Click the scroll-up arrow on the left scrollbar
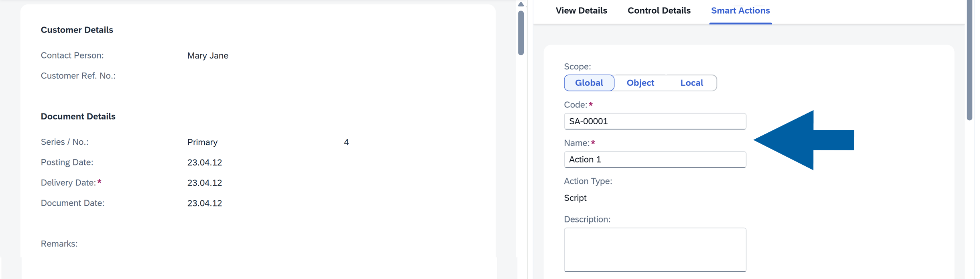The height and width of the screenshot is (279, 980). 520,4
